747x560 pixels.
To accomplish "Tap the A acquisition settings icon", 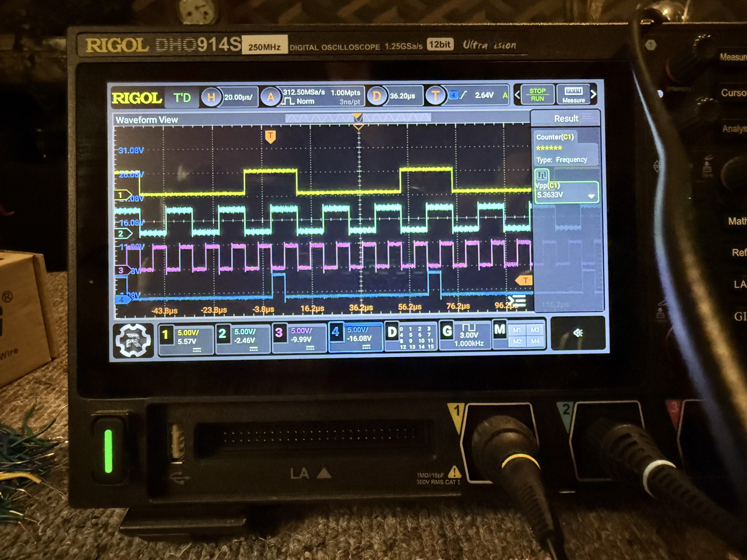I will (x=271, y=97).
